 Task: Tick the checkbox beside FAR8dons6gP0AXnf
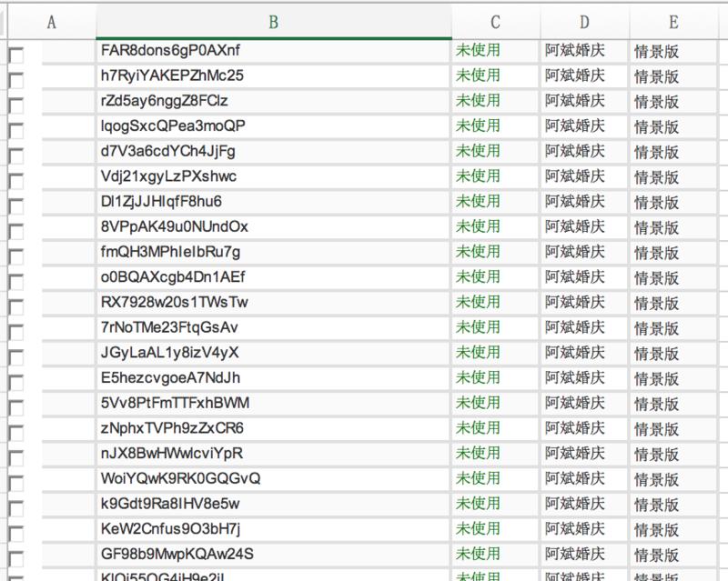point(16,56)
